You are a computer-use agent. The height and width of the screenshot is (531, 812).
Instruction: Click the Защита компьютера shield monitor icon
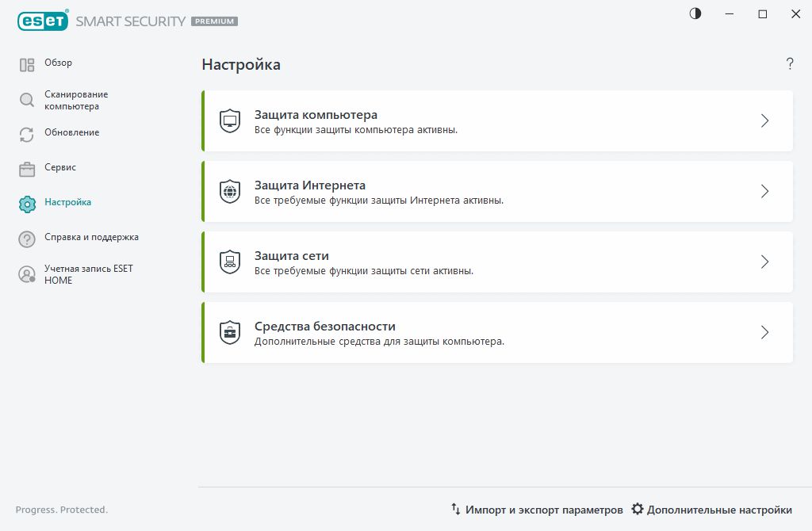(230, 120)
